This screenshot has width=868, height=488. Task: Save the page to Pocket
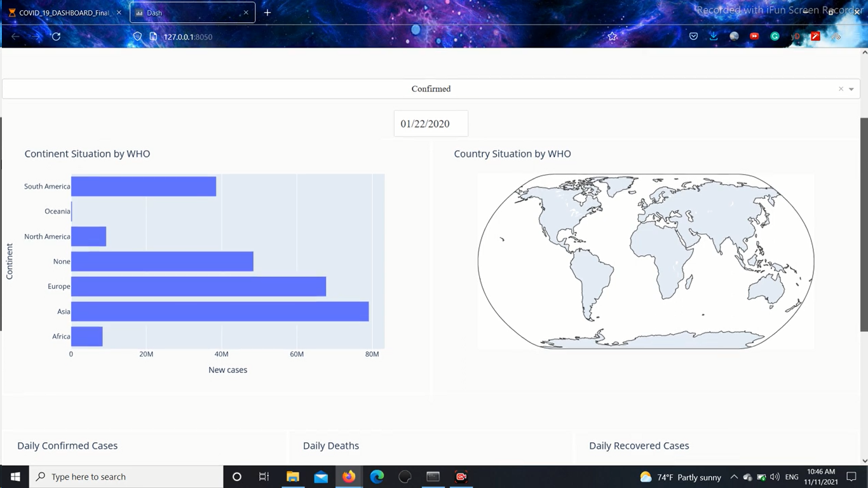coord(693,36)
